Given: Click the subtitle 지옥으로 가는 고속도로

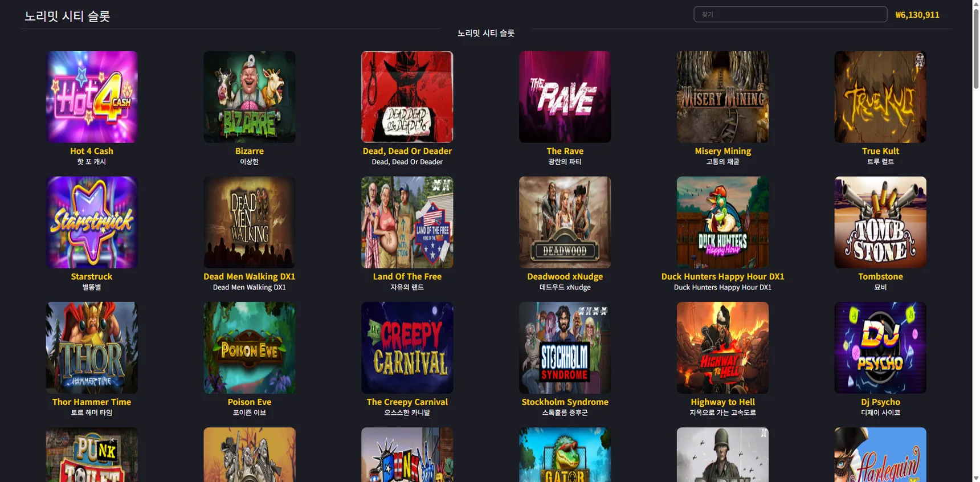Looking at the screenshot, I should point(722,412).
